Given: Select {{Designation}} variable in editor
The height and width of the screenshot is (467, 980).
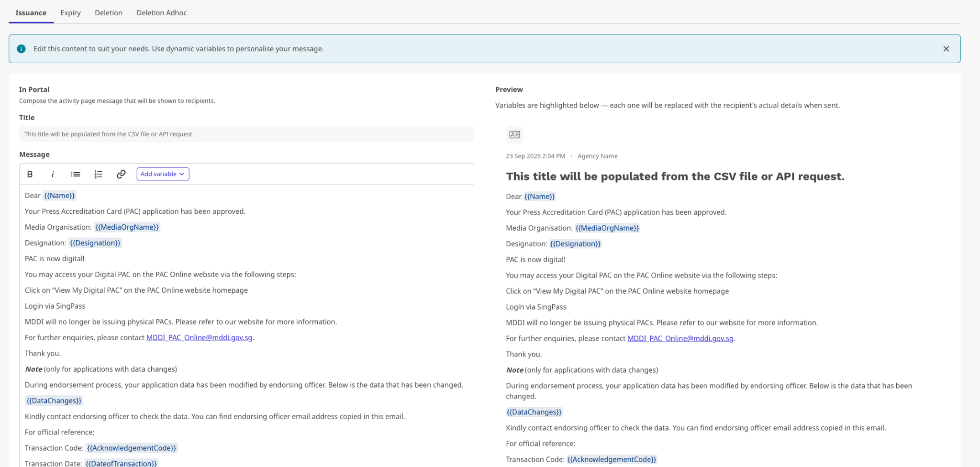Looking at the screenshot, I should (x=95, y=243).
